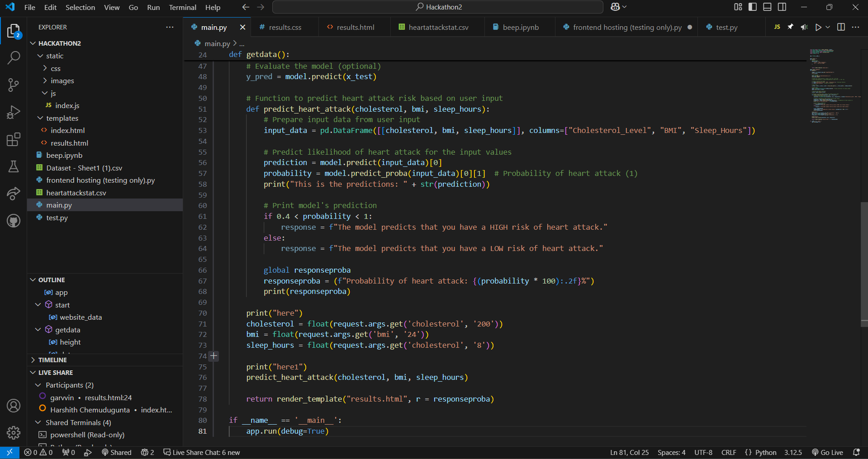Toggle the Primary Side Bar layout button
This screenshot has height=459, width=868.
753,7
